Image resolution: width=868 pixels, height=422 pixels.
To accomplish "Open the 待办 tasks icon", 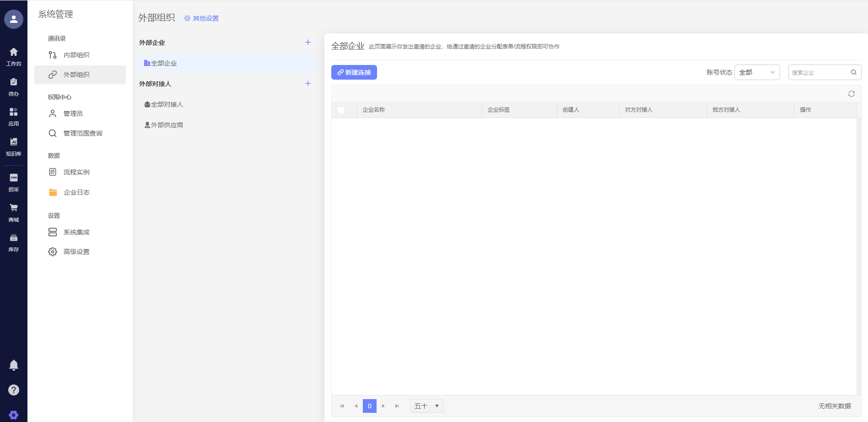I will click(14, 86).
